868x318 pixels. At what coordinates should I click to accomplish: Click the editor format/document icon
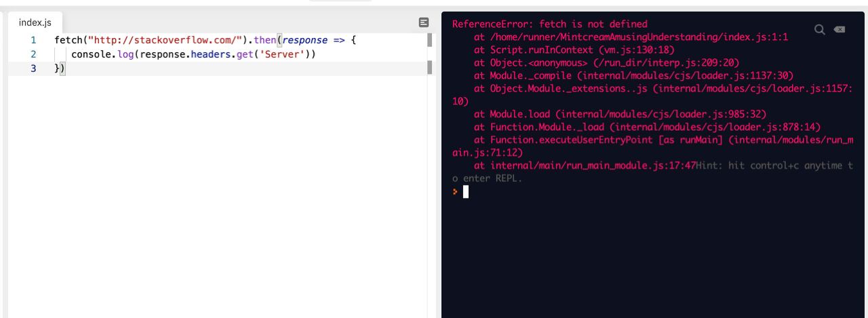tap(424, 22)
